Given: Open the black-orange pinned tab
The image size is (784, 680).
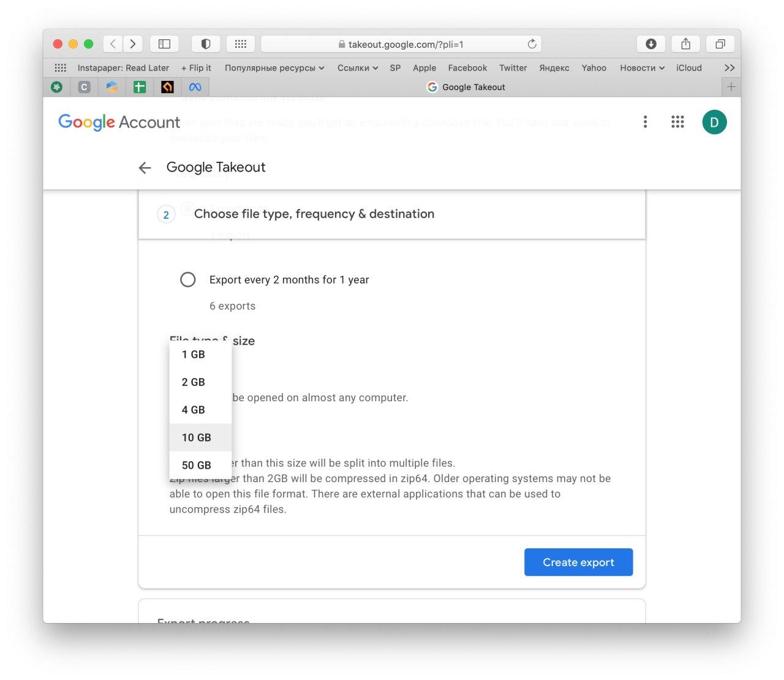Looking at the screenshot, I should tap(167, 87).
